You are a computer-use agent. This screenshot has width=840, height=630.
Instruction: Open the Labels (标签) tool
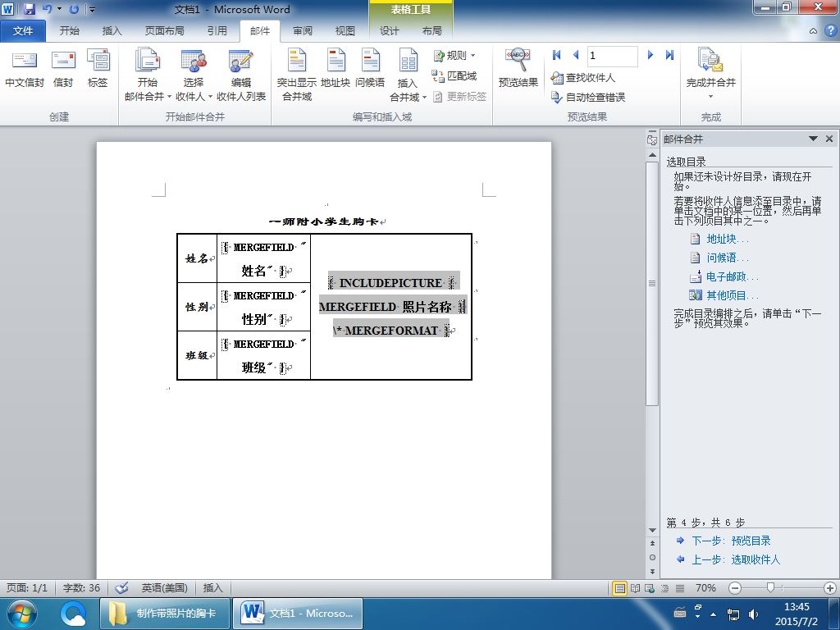[98, 69]
